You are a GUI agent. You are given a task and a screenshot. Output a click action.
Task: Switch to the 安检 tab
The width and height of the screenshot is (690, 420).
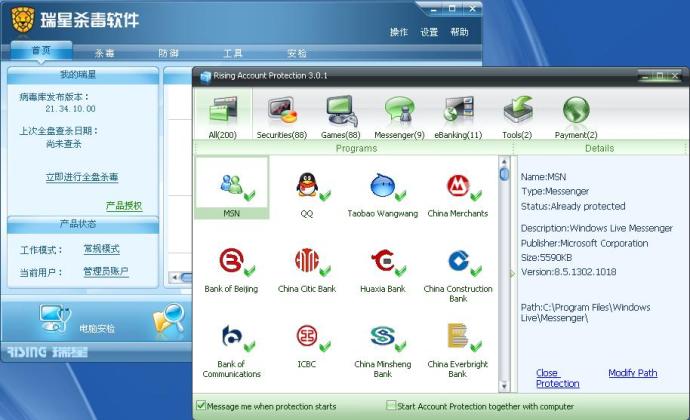click(297, 53)
